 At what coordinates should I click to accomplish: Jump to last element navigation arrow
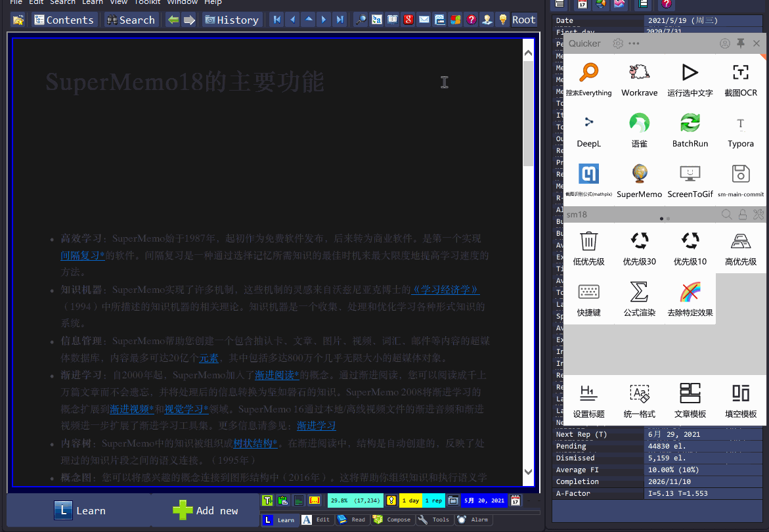click(340, 20)
